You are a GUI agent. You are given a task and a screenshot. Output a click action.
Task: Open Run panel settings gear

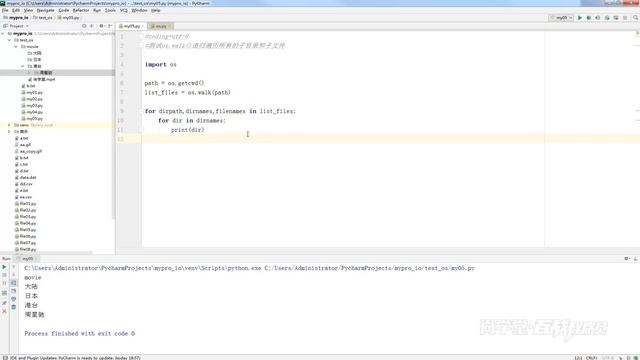pyautogui.click(x=627, y=258)
